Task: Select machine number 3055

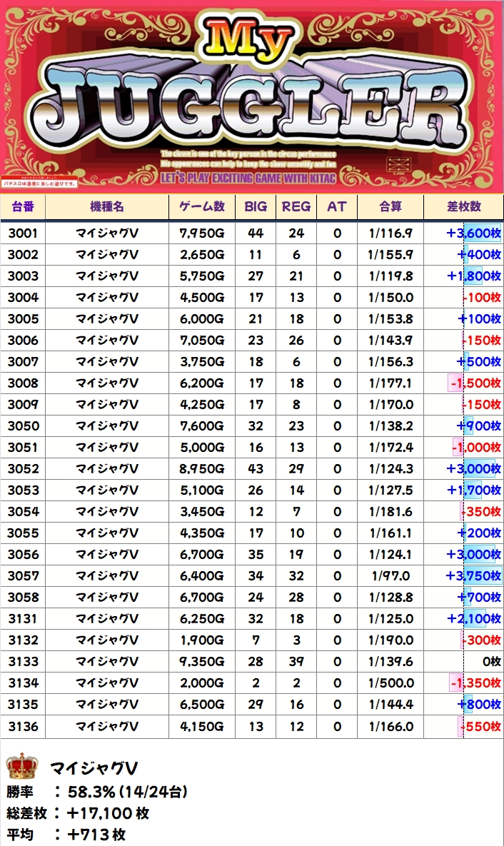Action: click(x=24, y=533)
